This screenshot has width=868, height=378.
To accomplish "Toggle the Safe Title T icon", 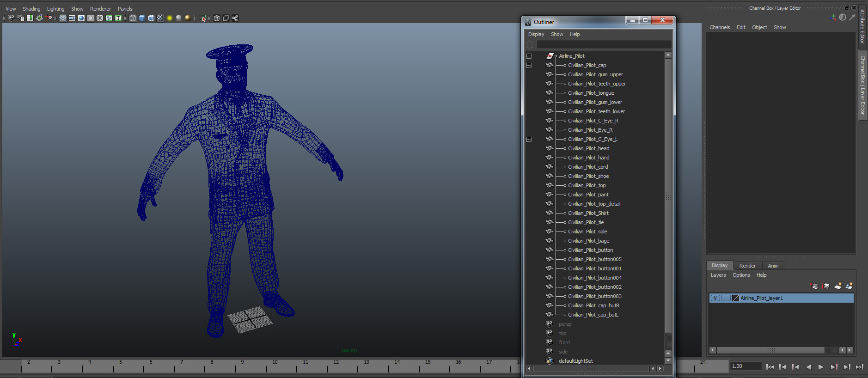I will (x=118, y=18).
